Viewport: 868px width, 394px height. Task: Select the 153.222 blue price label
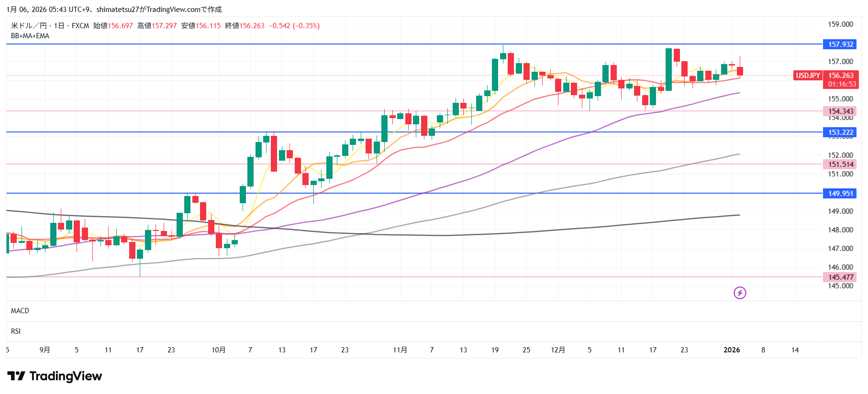click(840, 132)
